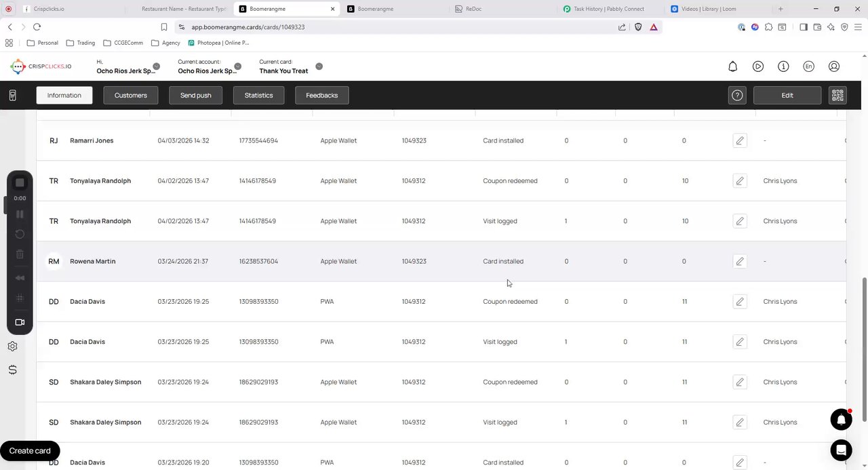Click the mobile preview icon in the black bar
The image size is (868, 470).
12,96
